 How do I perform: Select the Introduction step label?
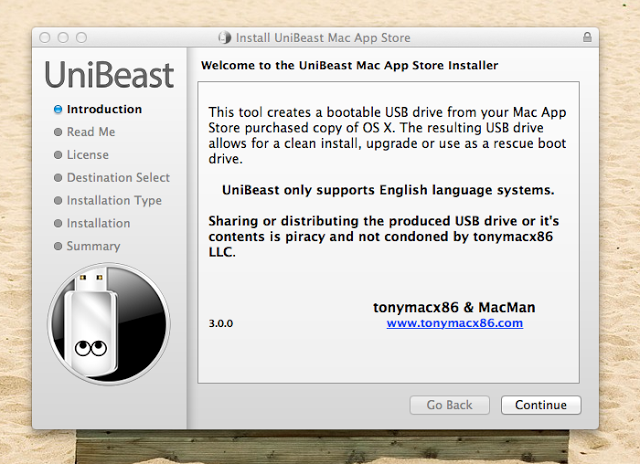104,109
